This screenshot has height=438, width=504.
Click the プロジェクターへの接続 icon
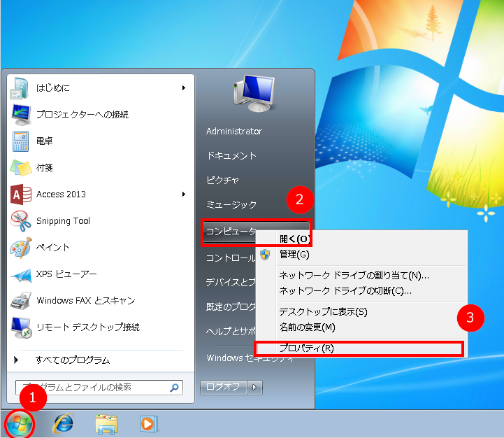point(21,115)
